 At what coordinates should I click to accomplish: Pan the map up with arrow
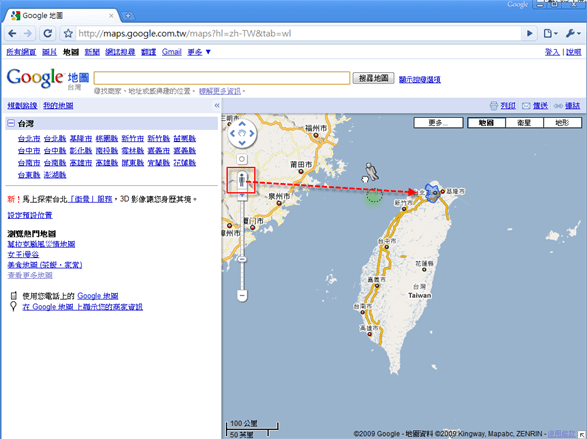pyautogui.click(x=242, y=124)
